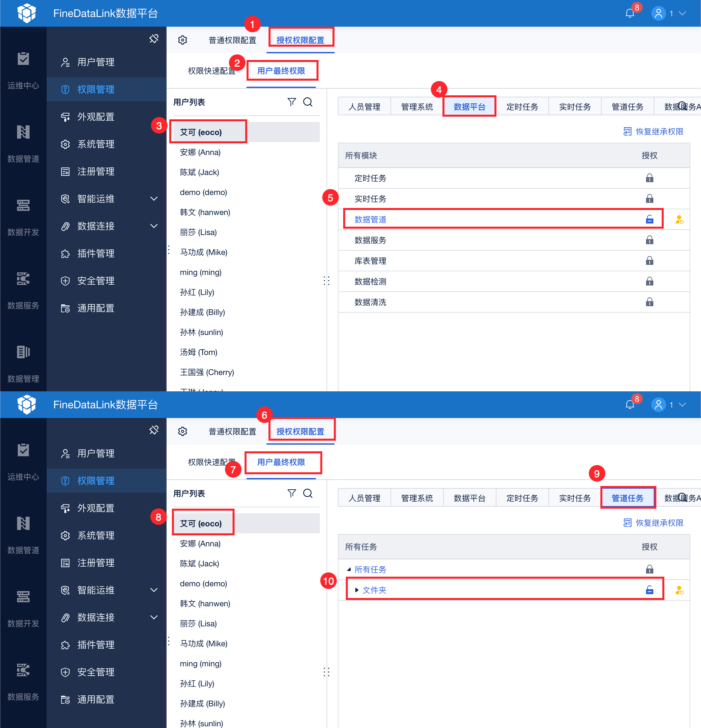
Task: Toggle lock for 数据清洗 module row
Action: point(649,302)
